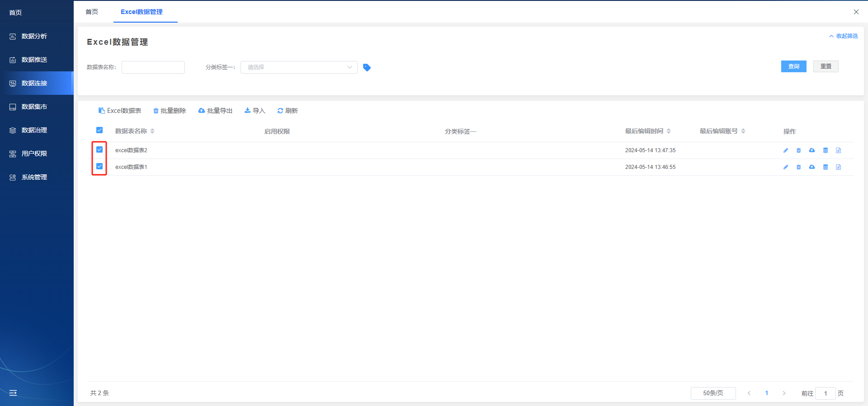Toggle the select-all header checkbox
Viewport: 868px width, 406px height.
pos(99,130)
